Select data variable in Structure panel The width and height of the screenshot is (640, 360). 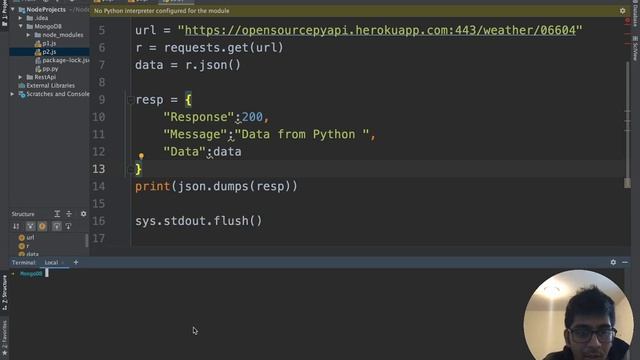coord(29,254)
